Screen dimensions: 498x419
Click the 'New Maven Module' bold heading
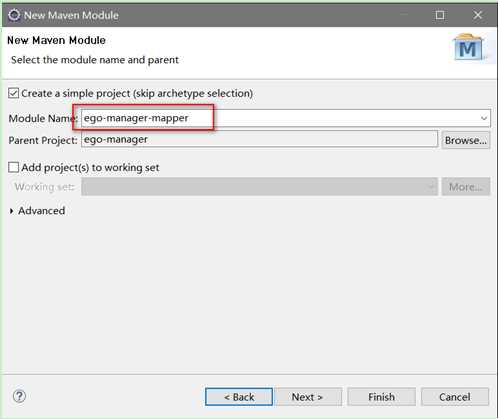point(56,40)
